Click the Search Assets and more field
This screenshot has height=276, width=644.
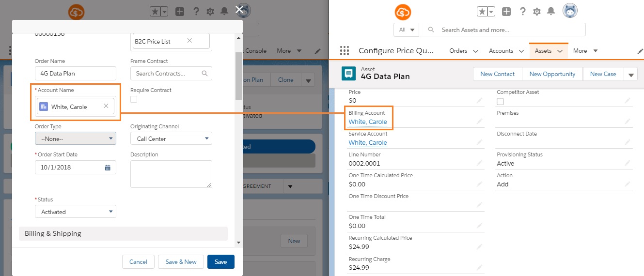(x=509, y=30)
